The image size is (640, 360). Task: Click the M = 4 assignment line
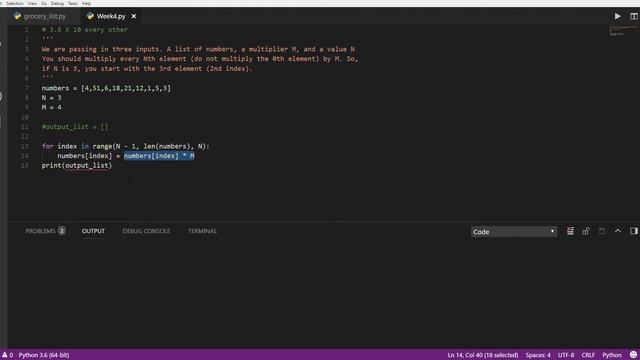(51, 107)
